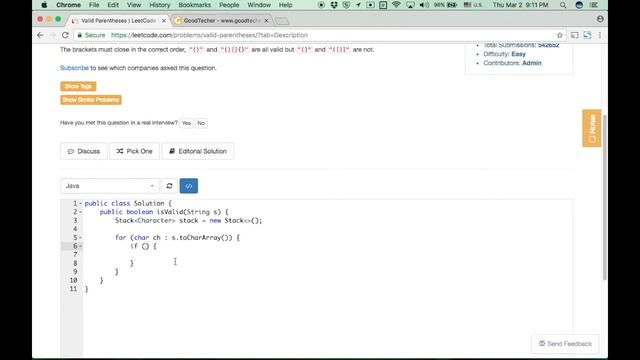Click the browser back arrow
The width and height of the screenshot is (640, 360).
40,36
